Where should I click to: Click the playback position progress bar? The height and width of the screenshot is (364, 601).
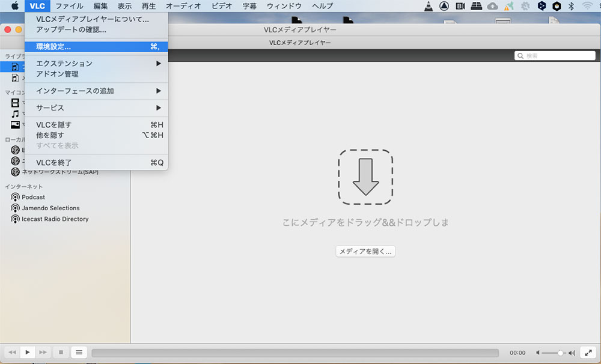pyautogui.click(x=295, y=353)
